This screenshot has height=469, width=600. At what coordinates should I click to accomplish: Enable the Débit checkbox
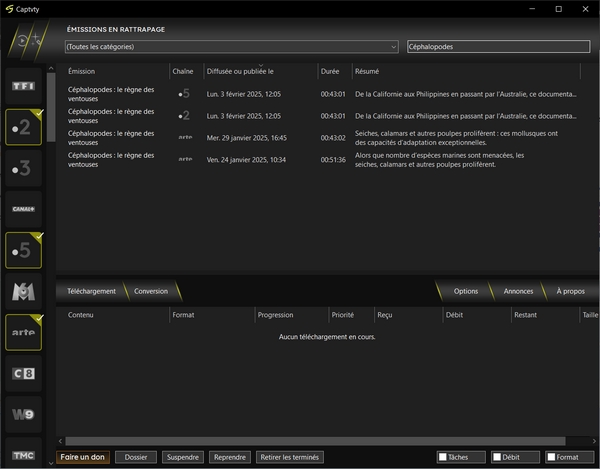coord(496,457)
